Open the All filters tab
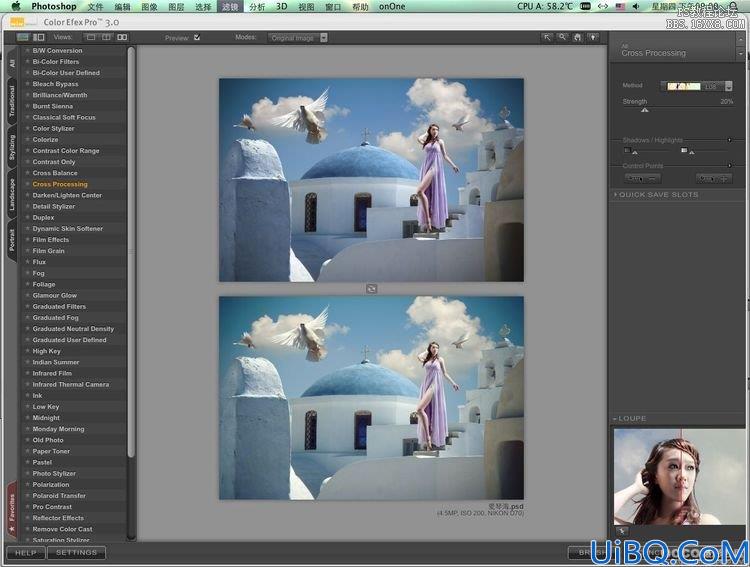The image size is (750, 567). click(12, 62)
